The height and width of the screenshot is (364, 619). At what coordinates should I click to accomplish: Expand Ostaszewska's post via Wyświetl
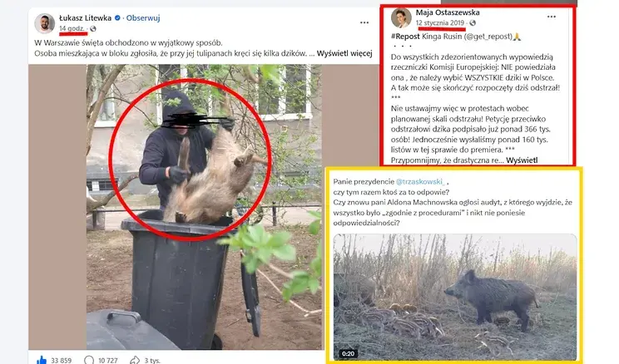[522, 160]
